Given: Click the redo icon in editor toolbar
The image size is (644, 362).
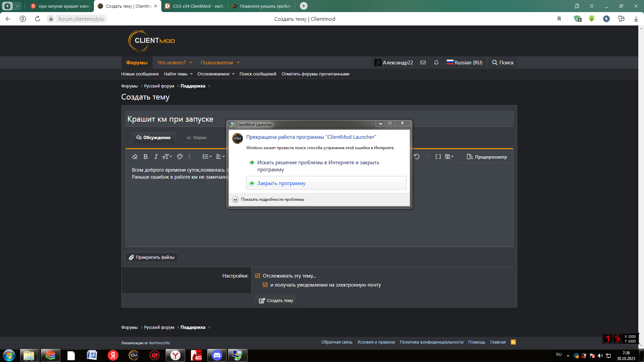Looking at the screenshot, I should (427, 157).
